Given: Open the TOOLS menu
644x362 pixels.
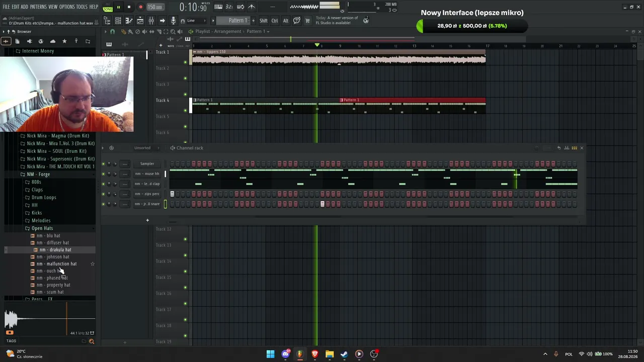Looking at the screenshot, I should (x=82, y=7).
